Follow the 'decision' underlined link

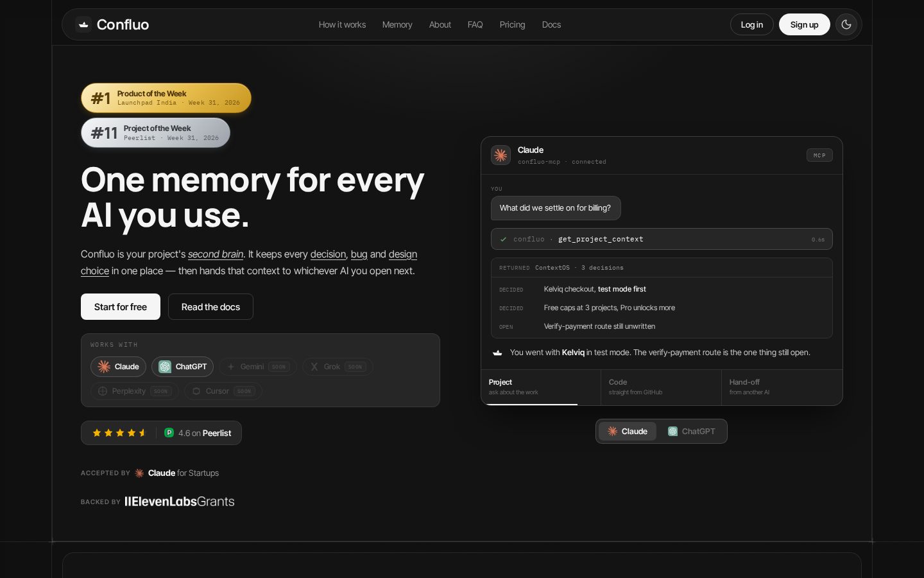pyautogui.click(x=328, y=254)
